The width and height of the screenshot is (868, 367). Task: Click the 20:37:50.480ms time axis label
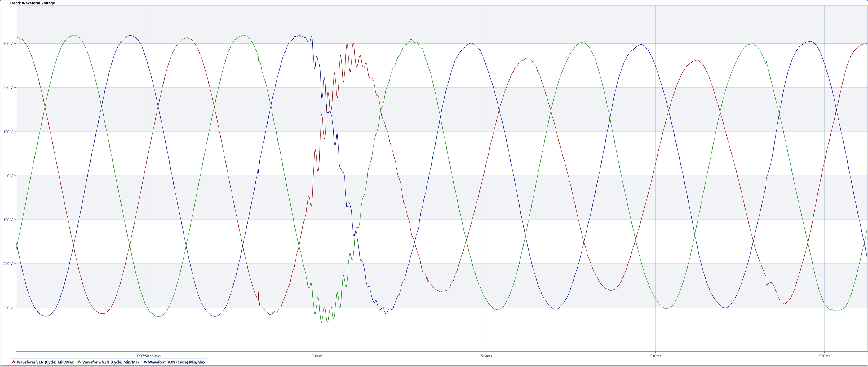tap(148, 356)
